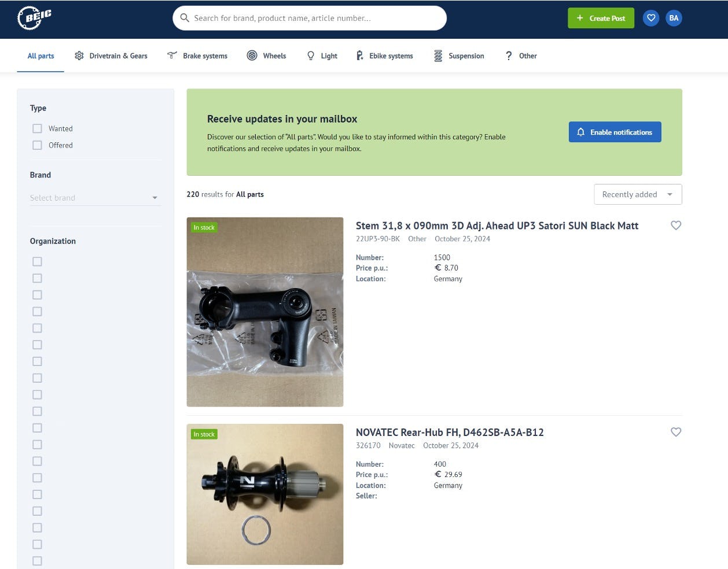Open the Select brand dropdown
Screen dimensions: 728x569
pos(94,198)
